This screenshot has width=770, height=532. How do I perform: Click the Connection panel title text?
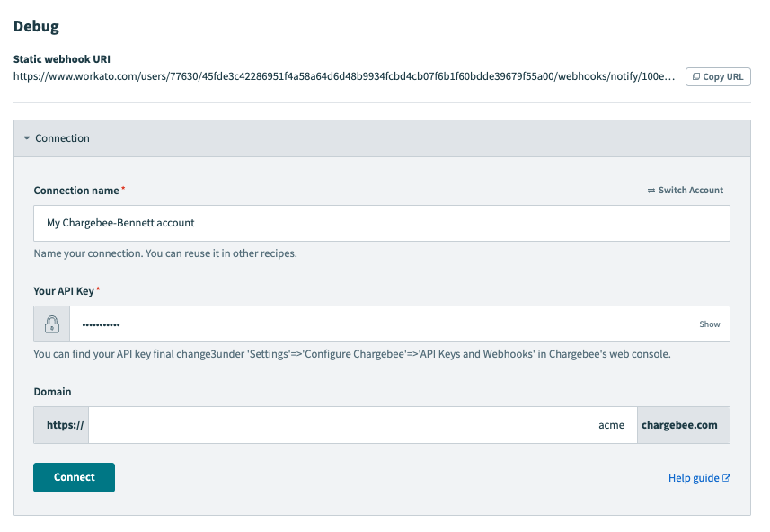(62, 138)
